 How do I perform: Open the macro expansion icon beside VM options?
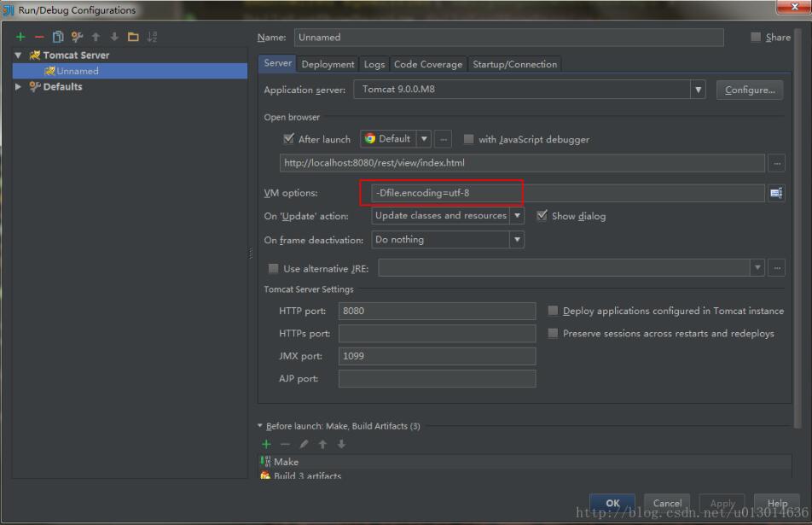(775, 193)
